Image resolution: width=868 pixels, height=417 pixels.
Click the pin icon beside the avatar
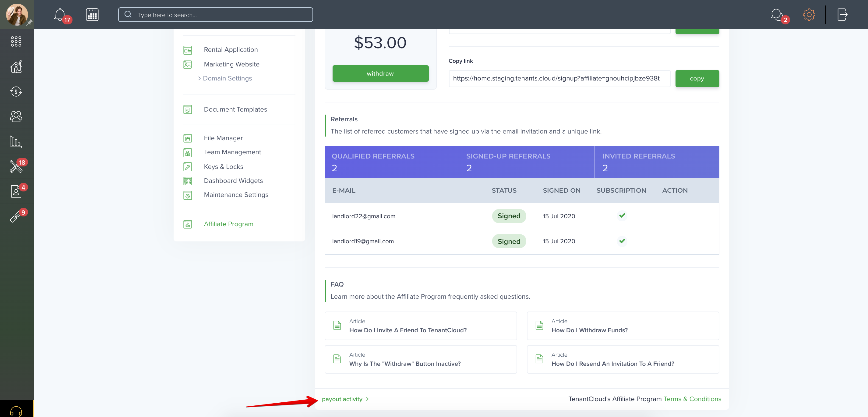(x=30, y=22)
